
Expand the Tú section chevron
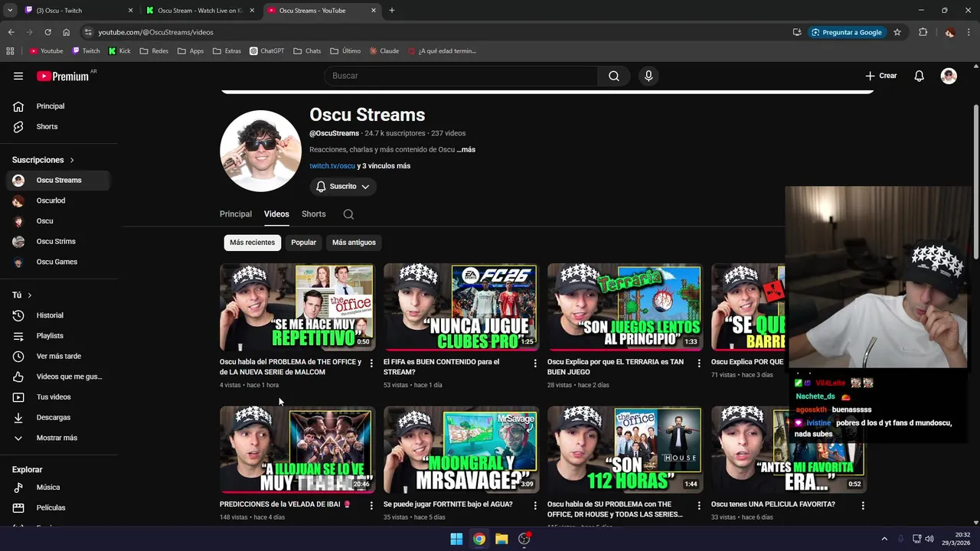coord(29,295)
